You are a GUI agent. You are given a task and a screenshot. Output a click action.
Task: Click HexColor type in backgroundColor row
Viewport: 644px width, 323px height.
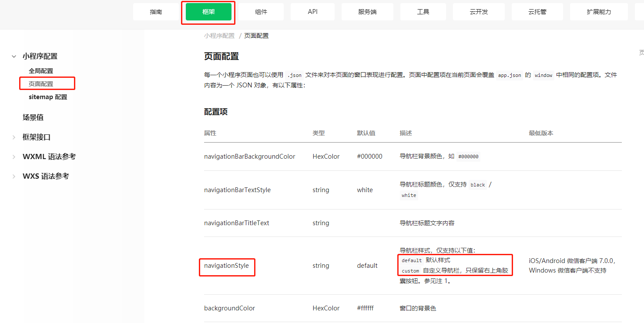click(x=326, y=308)
